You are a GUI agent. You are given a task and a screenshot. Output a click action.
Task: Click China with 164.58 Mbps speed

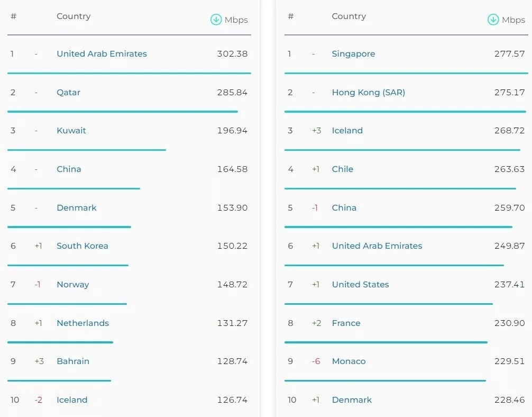(69, 169)
